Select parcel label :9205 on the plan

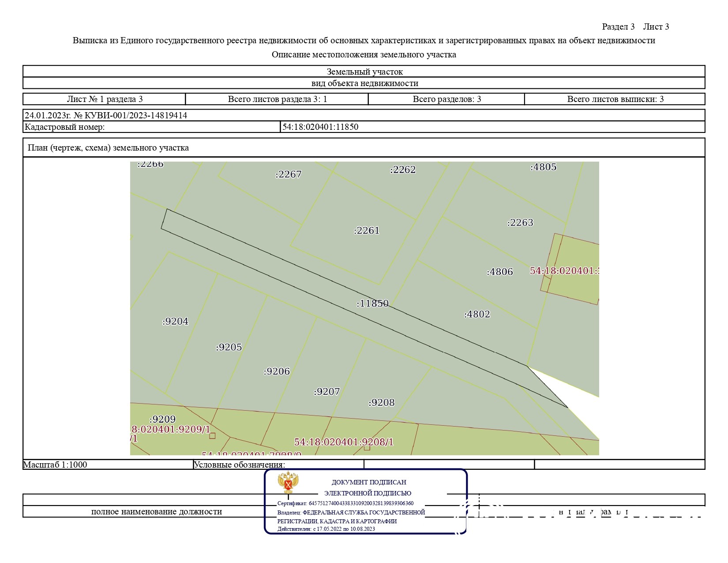(x=229, y=348)
